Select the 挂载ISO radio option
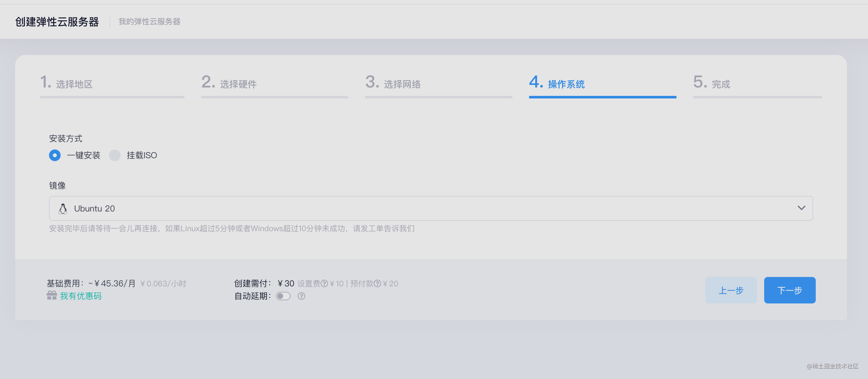The height and width of the screenshot is (379, 868). (114, 155)
